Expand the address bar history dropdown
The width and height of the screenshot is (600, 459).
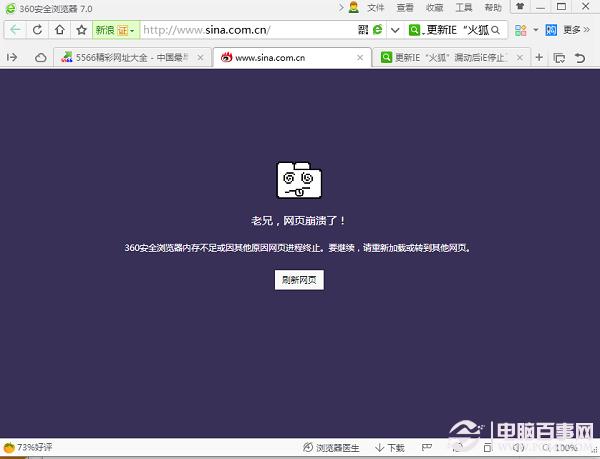(x=395, y=30)
